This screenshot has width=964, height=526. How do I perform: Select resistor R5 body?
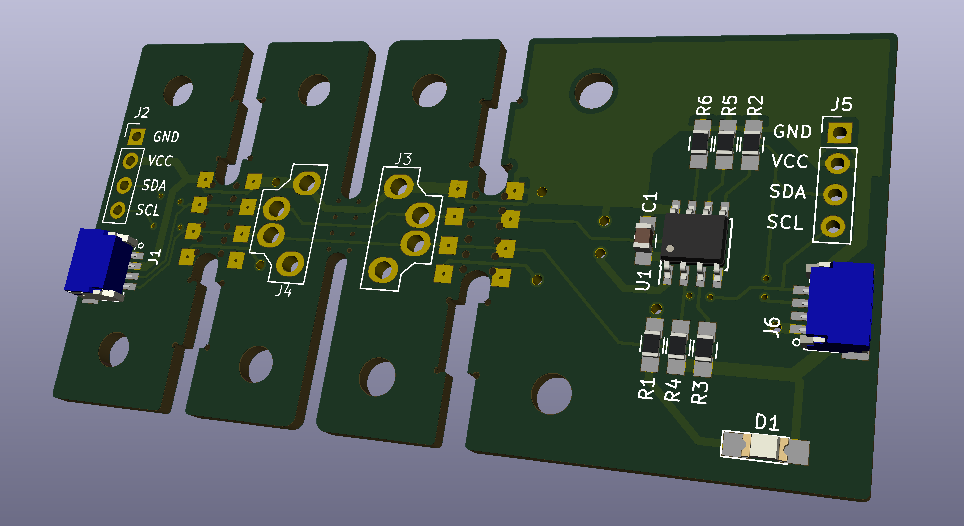click(x=725, y=144)
